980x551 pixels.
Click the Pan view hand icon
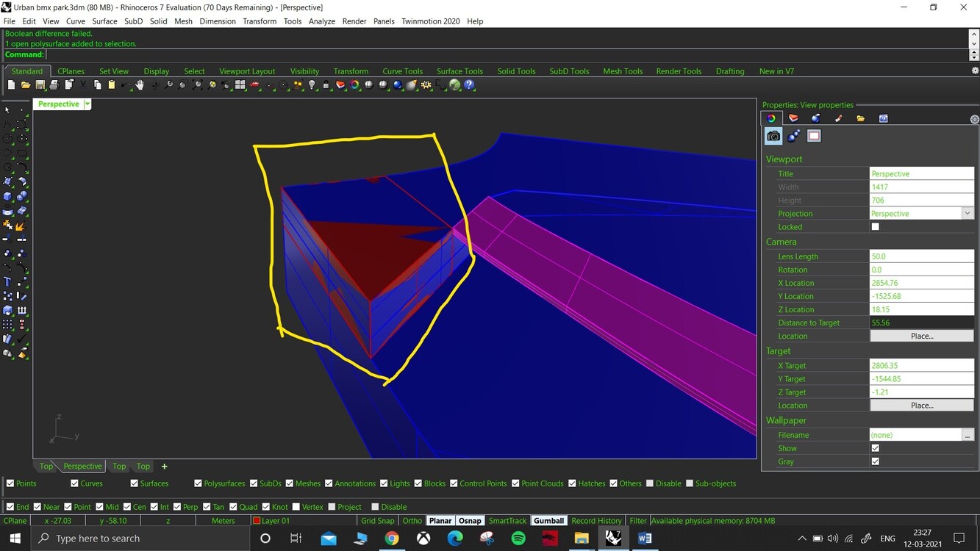[140, 85]
